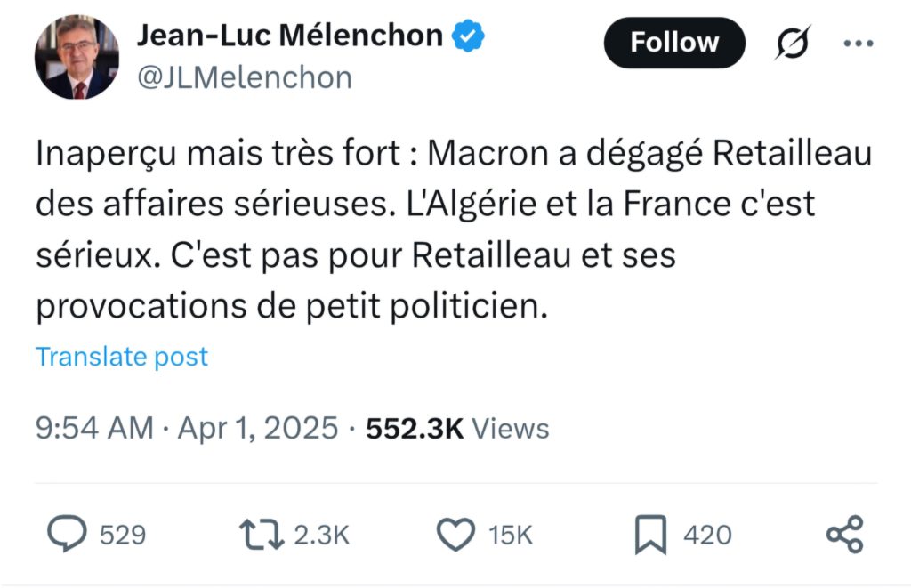This screenshot has width=911, height=588.
Task: Click the 2.3K reposts count
Action: [320, 535]
